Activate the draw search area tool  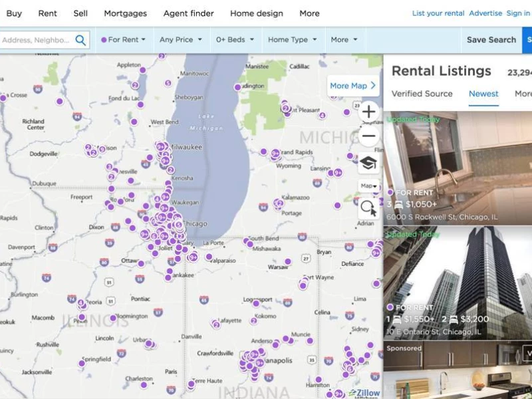[x=369, y=207]
